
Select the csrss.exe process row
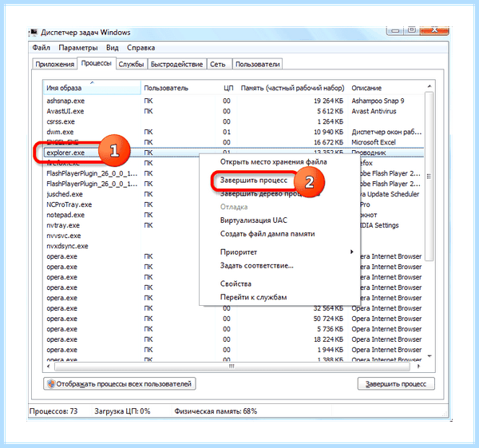233,121
